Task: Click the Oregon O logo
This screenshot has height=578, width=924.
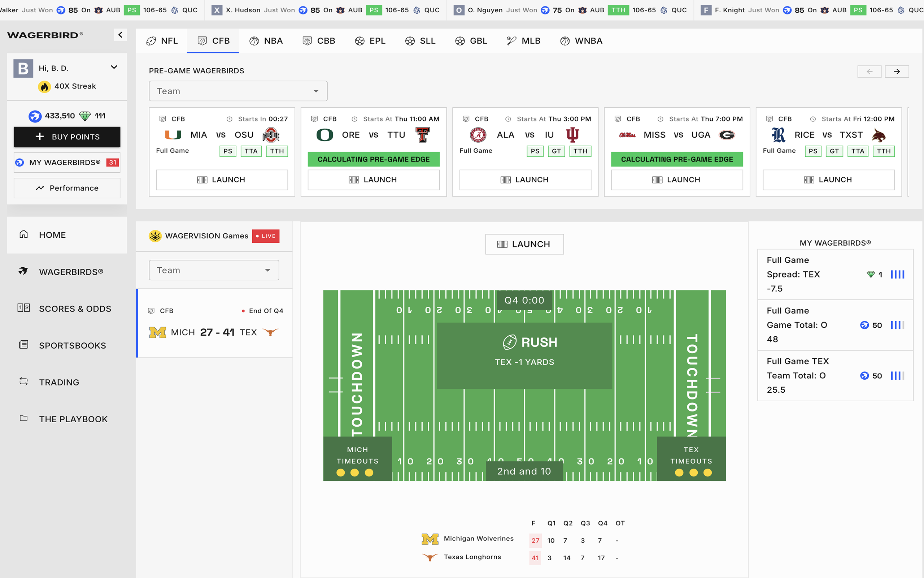Action: point(325,135)
